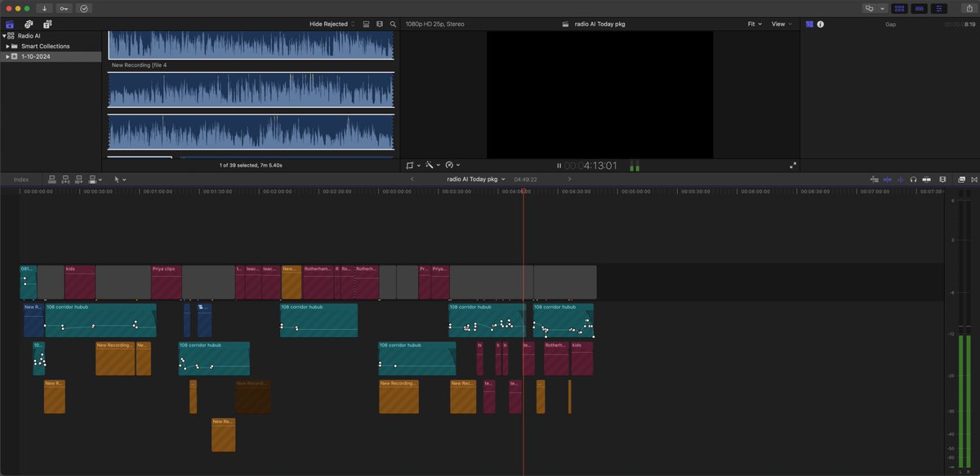Select the Info inspector tab icon
Screen dimensions: 980x476
(821, 24)
